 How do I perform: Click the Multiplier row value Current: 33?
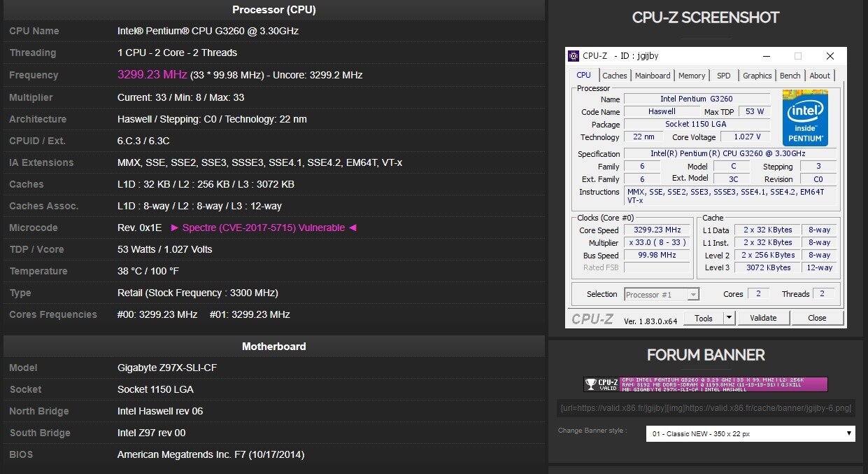coord(180,97)
